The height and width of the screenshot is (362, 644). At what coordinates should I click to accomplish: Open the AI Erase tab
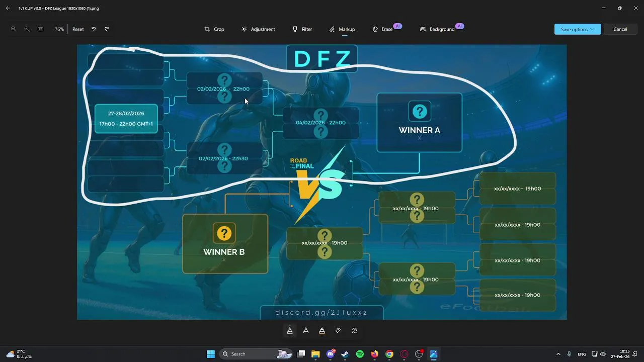click(x=386, y=29)
